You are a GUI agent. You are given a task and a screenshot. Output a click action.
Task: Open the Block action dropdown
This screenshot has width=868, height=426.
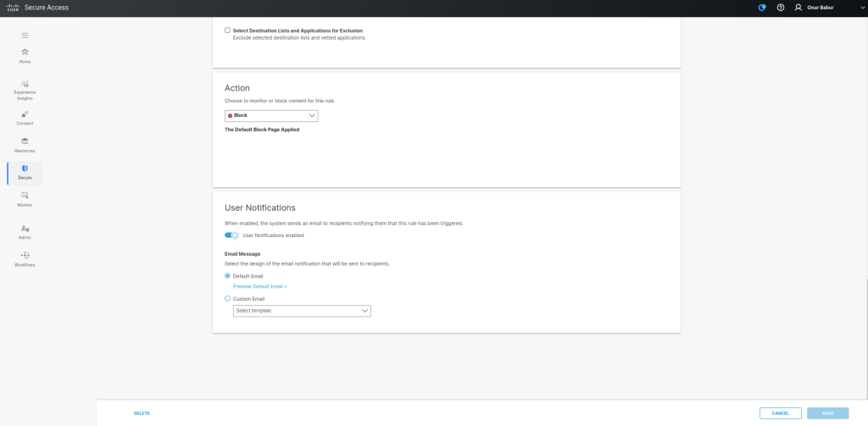271,115
